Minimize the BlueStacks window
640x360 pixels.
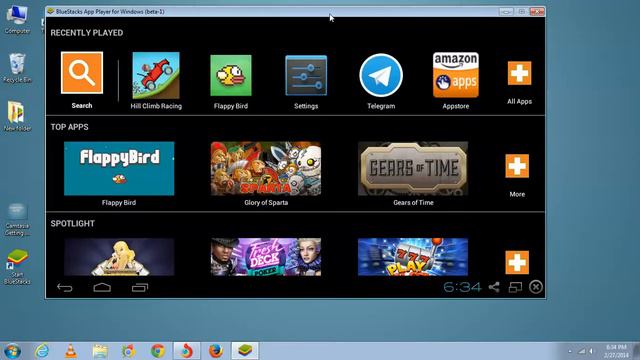pos(506,12)
